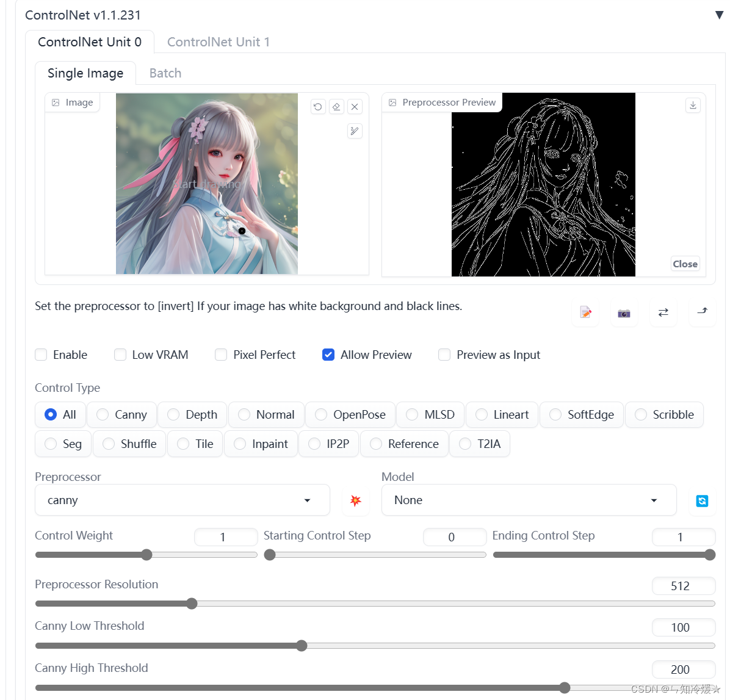The height and width of the screenshot is (700, 730).
Task: Adjust the Preprocessor Resolution slider
Action: (375, 604)
